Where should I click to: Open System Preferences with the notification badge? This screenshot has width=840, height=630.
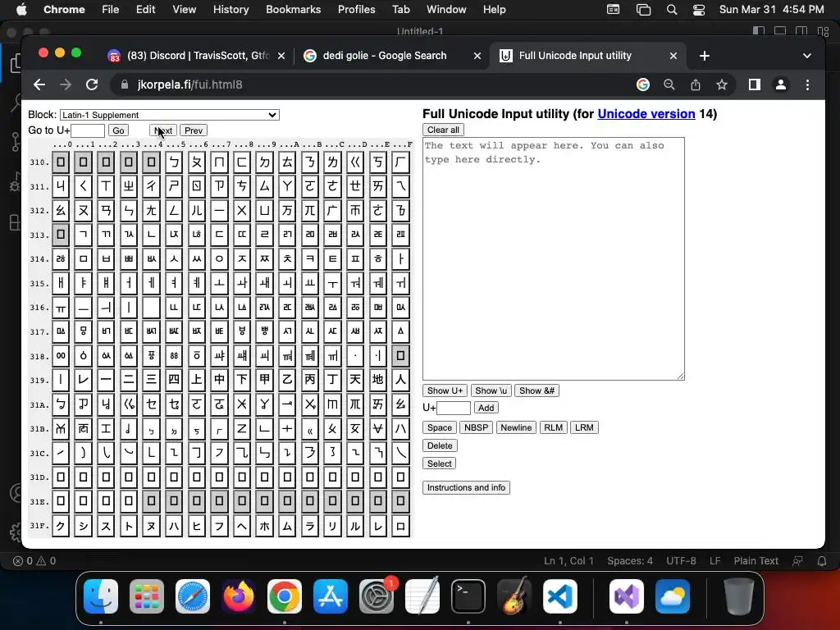[377, 596]
